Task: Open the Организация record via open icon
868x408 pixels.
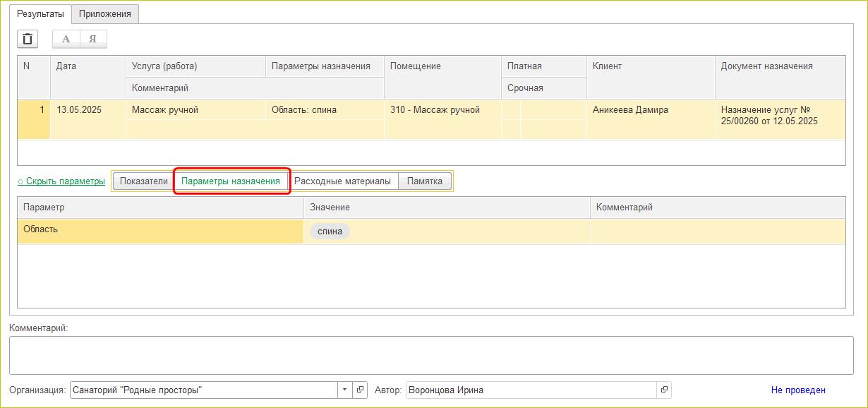Action: (360, 390)
